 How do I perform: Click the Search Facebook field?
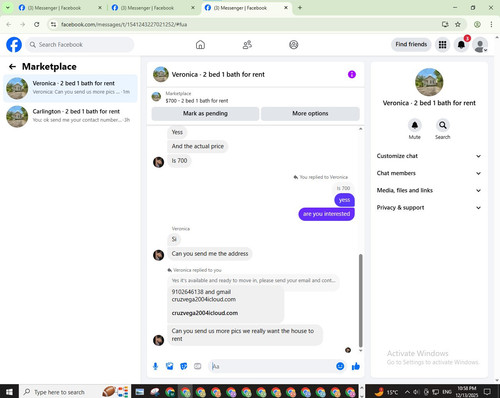pyautogui.click(x=80, y=45)
